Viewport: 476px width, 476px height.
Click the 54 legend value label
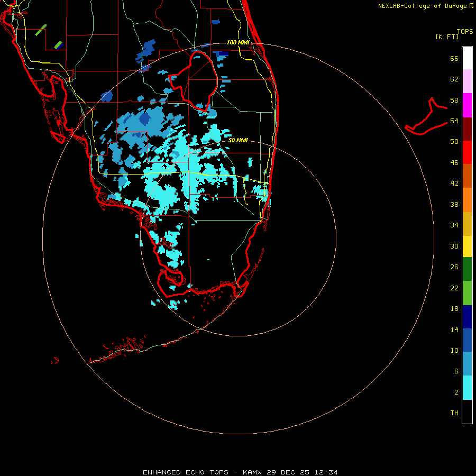point(454,121)
